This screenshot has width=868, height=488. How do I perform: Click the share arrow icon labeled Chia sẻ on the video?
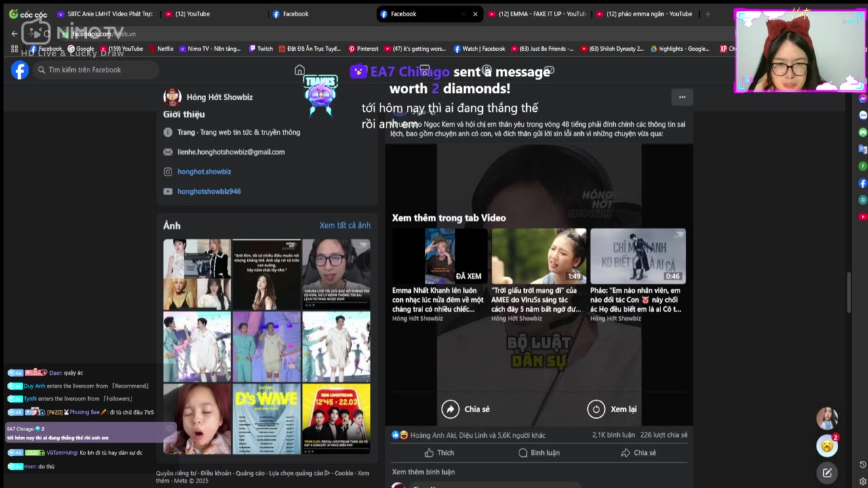pos(450,409)
